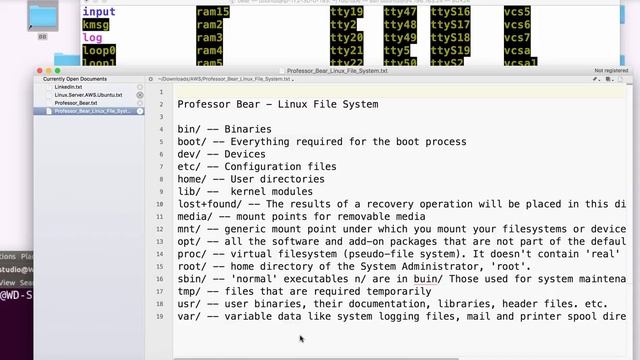This screenshot has height=360, width=640.
Task: Select LinkedIn.txt in Currently Open Documents
Action: 68,87
